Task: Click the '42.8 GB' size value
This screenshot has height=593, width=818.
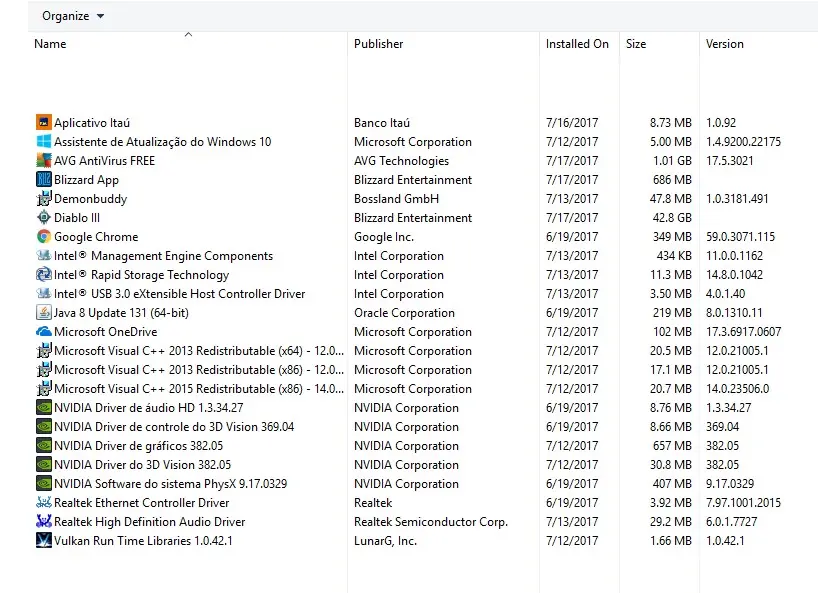Action: pyautogui.click(x=672, y=217)
